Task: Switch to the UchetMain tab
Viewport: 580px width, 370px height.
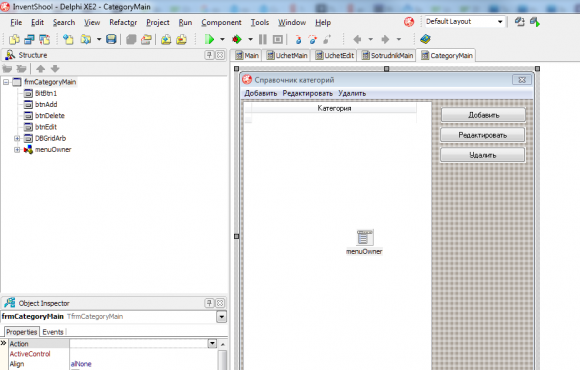Action: click(x=287, y=56)
